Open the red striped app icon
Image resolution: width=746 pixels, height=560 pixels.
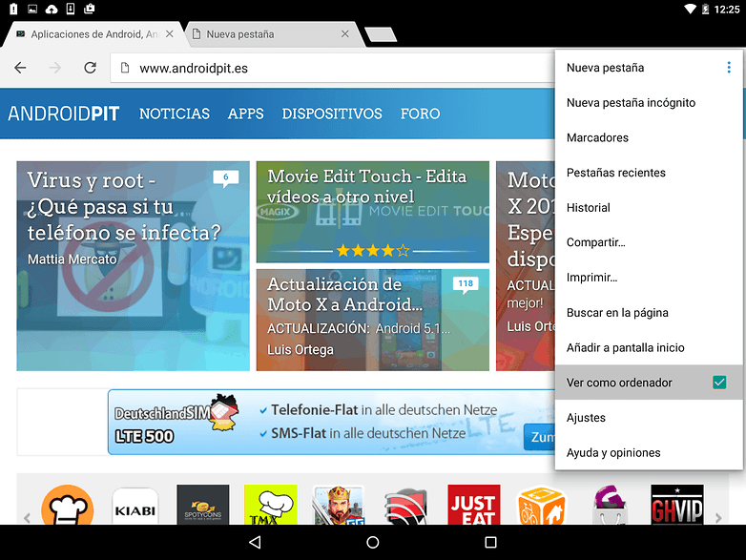coord(405,507)
